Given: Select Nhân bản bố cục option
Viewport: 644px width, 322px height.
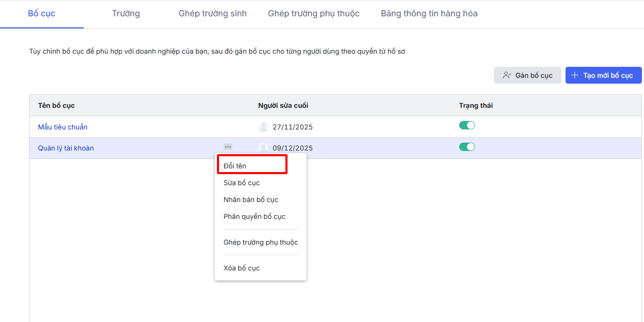Looking at the screenshot, I should pyautogui.click(x=251, y=199).
